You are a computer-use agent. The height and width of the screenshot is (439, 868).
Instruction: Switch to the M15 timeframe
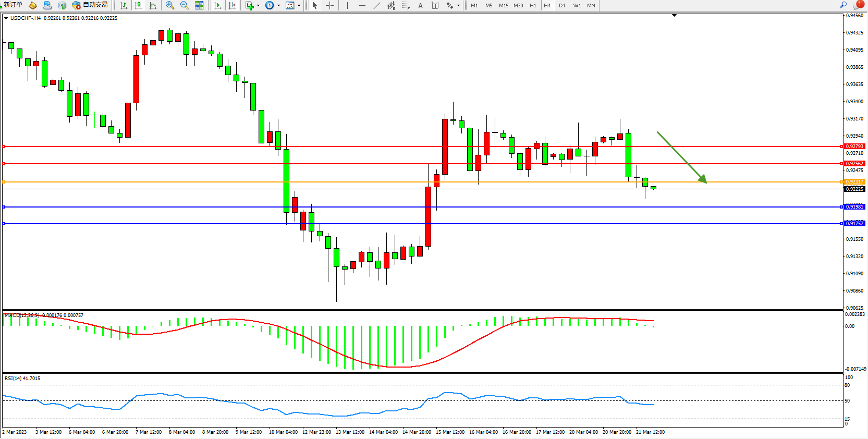click(x=503, y=5)
